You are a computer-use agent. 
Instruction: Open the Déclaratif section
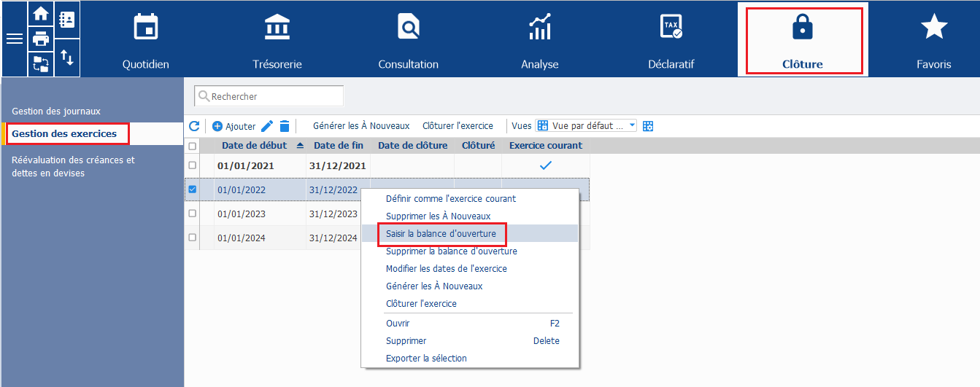[671, 39]
